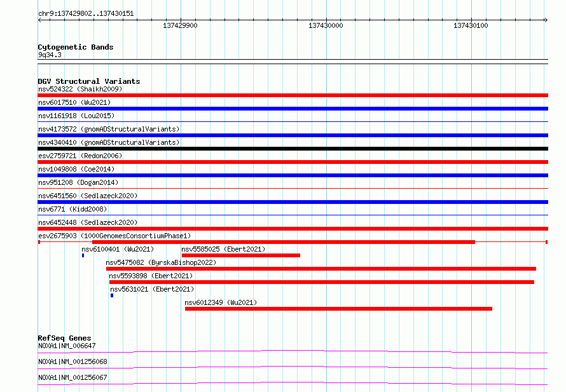This screenshot has width=566, height=392.
Task: Click nsv4340410 (gnomADStructuralVariants) label
Action: (109, 142)
